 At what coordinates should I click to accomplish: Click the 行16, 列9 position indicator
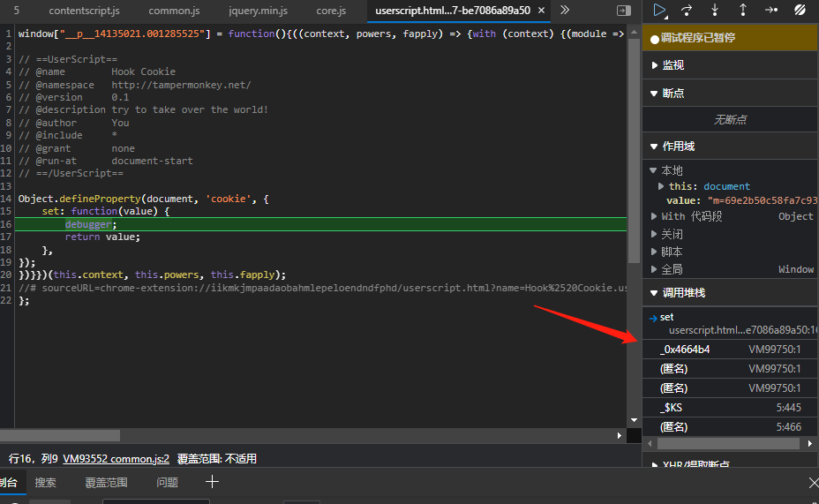tap(33, 459)
